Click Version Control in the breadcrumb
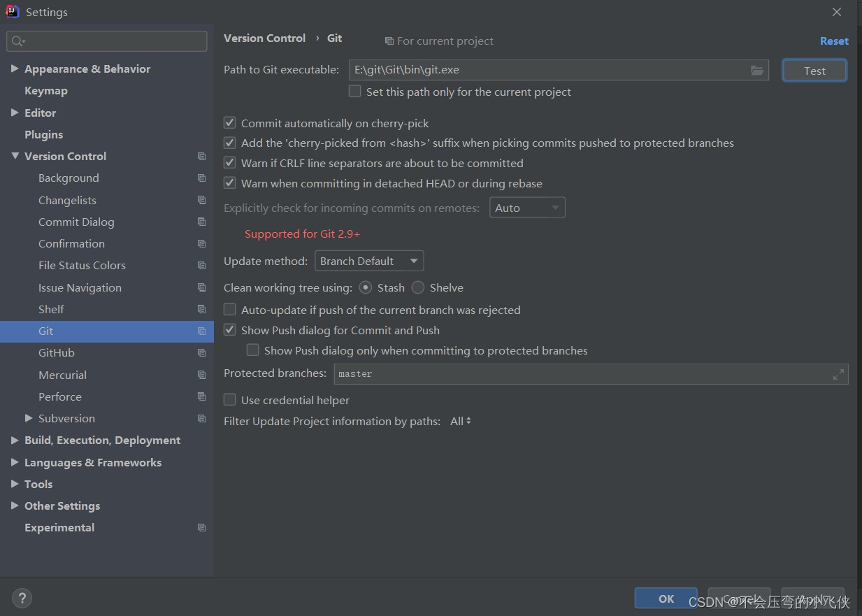 tap(264, 38)
